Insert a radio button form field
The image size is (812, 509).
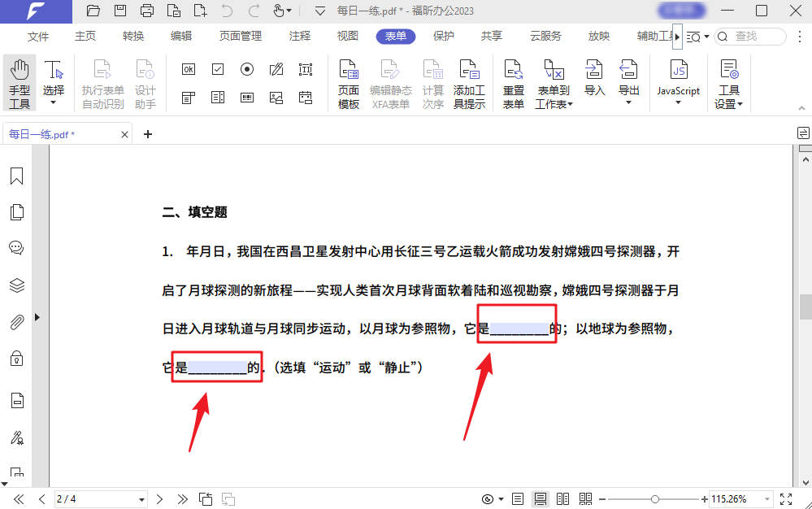pos(246,69)
